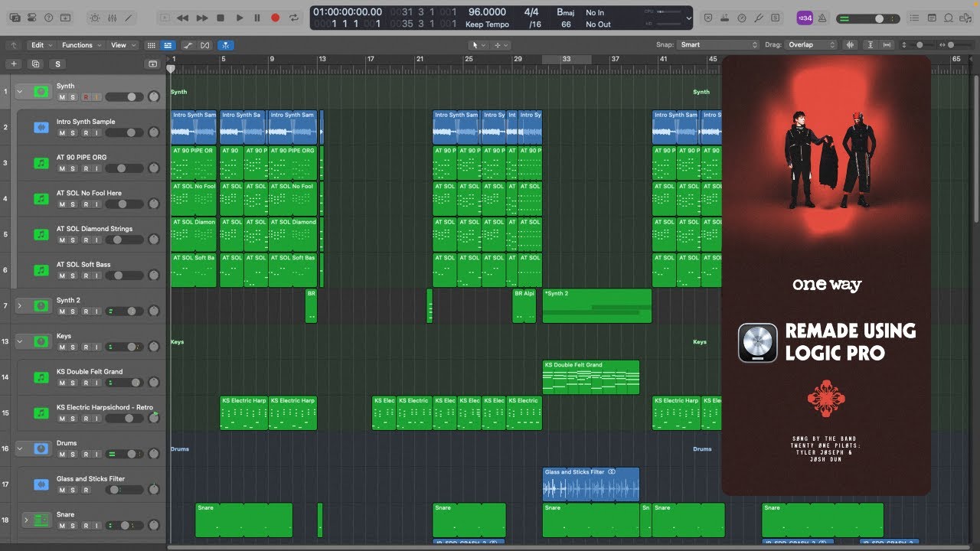Open the Functions menu

pos(81,45)
